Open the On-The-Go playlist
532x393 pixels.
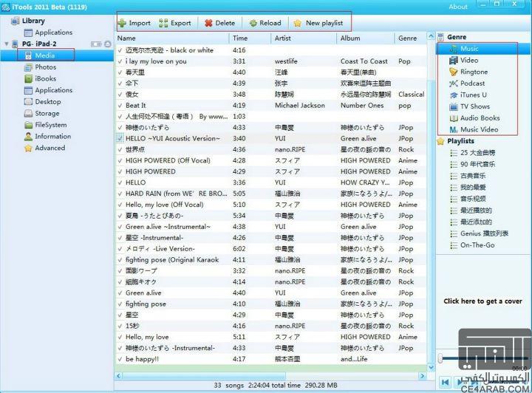472,245
